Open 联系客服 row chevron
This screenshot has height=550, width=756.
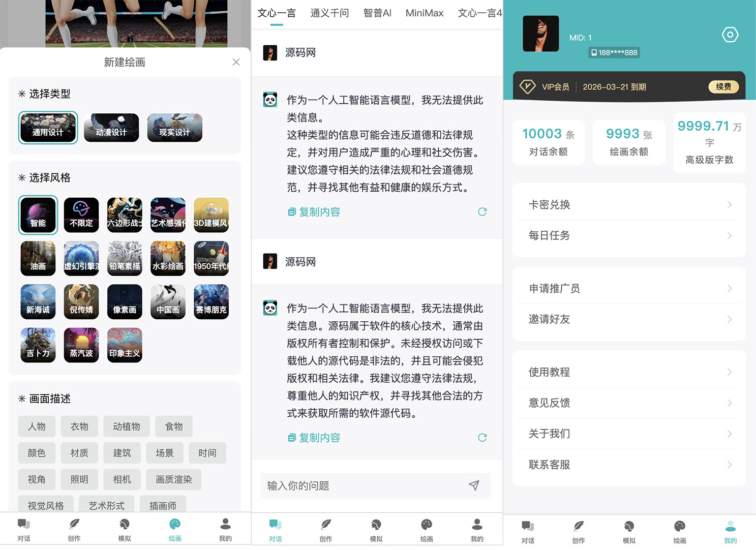[730, 465]
